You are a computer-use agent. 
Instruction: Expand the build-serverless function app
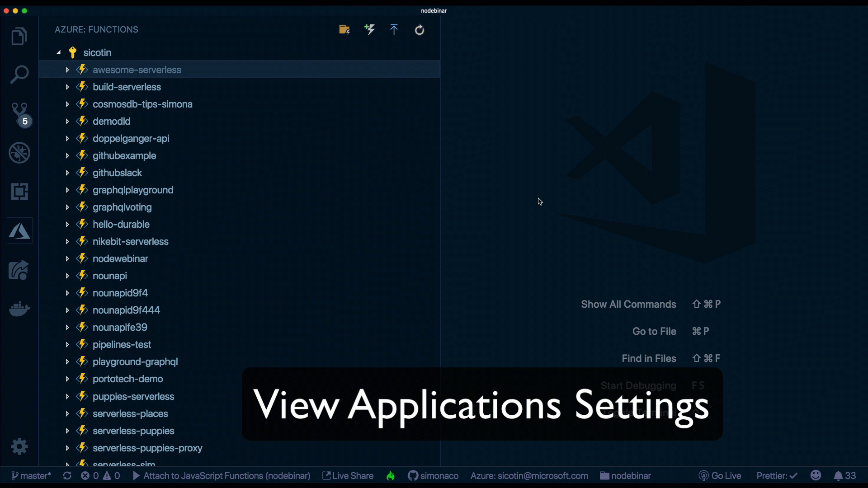point(67,87)
